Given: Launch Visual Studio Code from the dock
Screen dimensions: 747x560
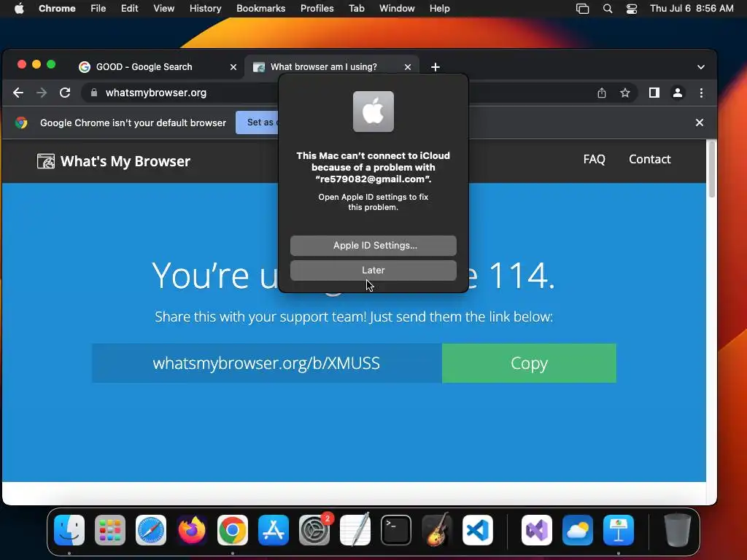Looking at the screenshot, I should (x=478, y=530).
